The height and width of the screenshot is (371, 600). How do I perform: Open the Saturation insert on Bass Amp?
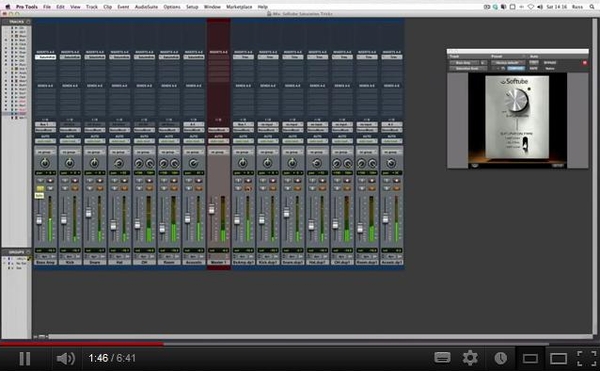click(x=45, y=57)
